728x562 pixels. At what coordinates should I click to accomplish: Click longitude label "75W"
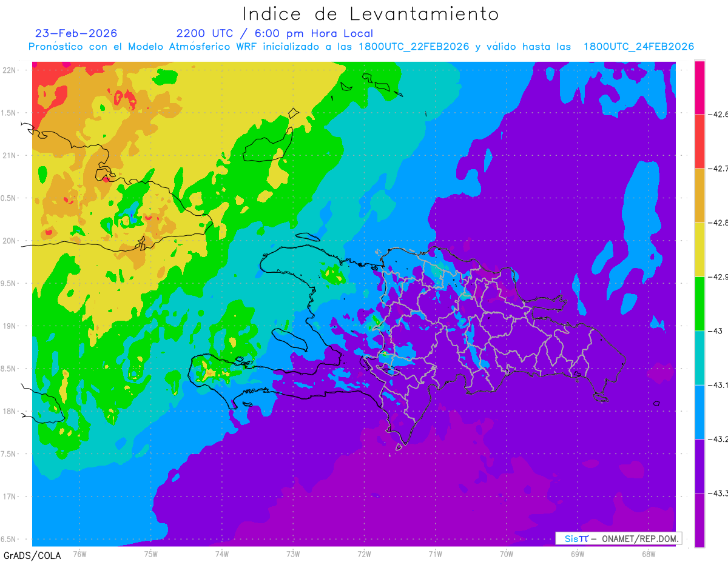(151, 554)
